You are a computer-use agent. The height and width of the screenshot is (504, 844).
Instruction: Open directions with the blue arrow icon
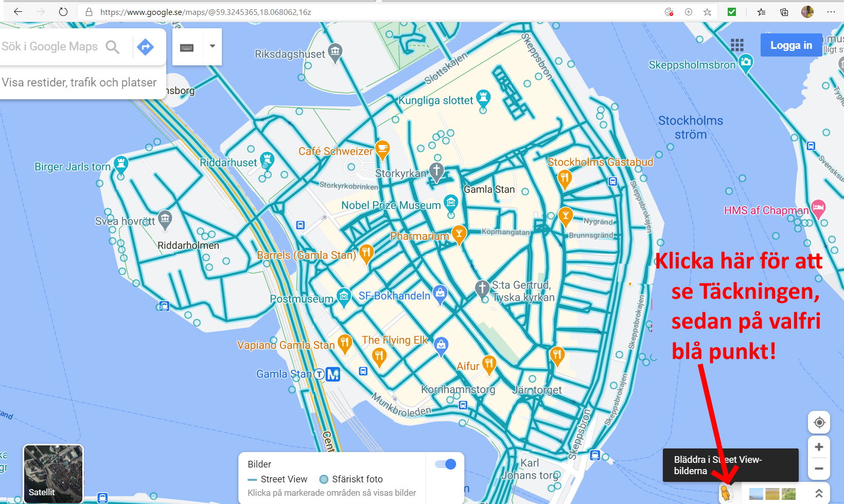(146, 47)
